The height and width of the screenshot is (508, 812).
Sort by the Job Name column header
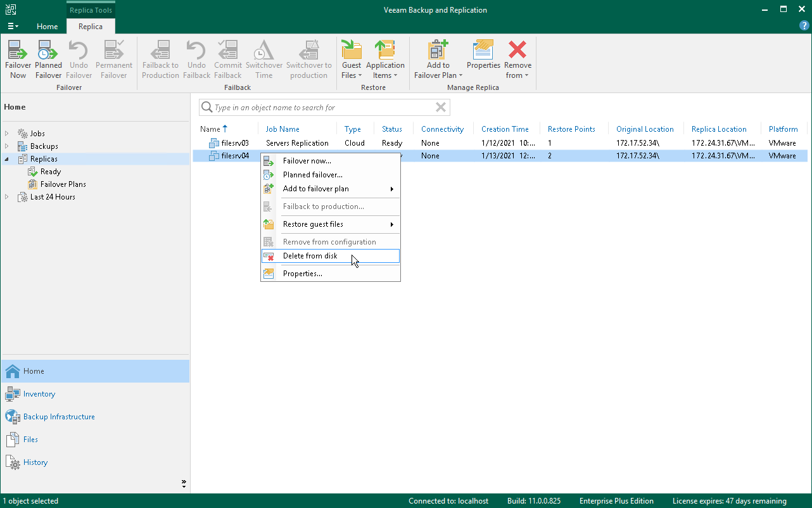click(x=282, y=129)
